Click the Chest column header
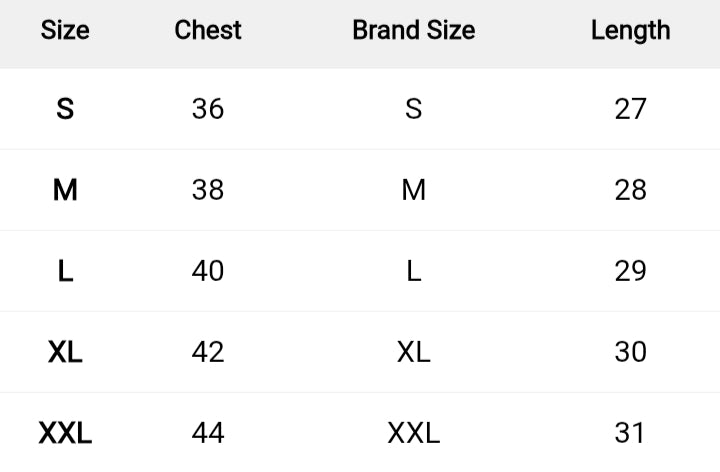 [208, 30]
